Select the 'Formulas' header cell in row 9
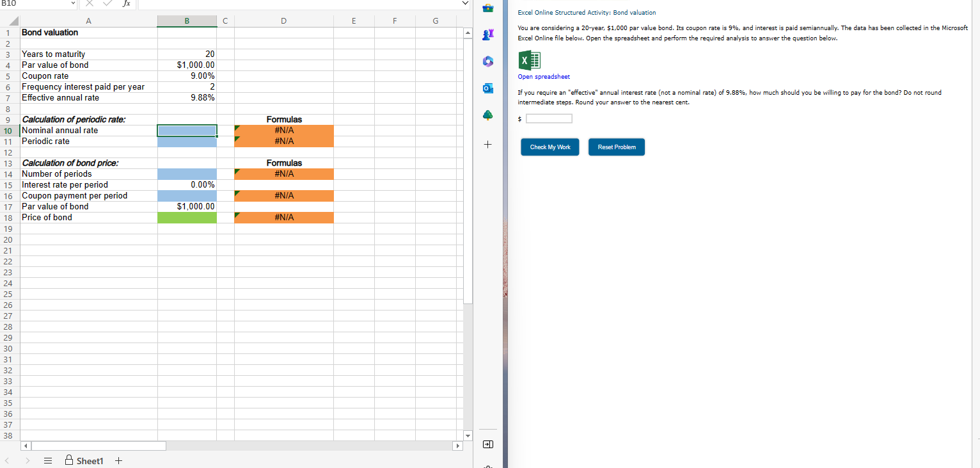Image resolution: width=980 pixels, height=468 pixels. pyautogui.click(x=284, y=120)
